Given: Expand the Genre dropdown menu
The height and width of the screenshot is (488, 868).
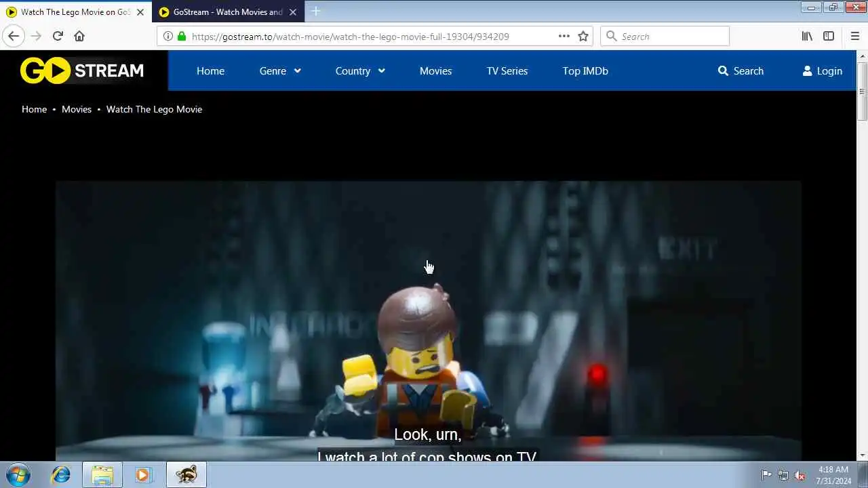Looking at the screenshot, I should click(280, 70).
